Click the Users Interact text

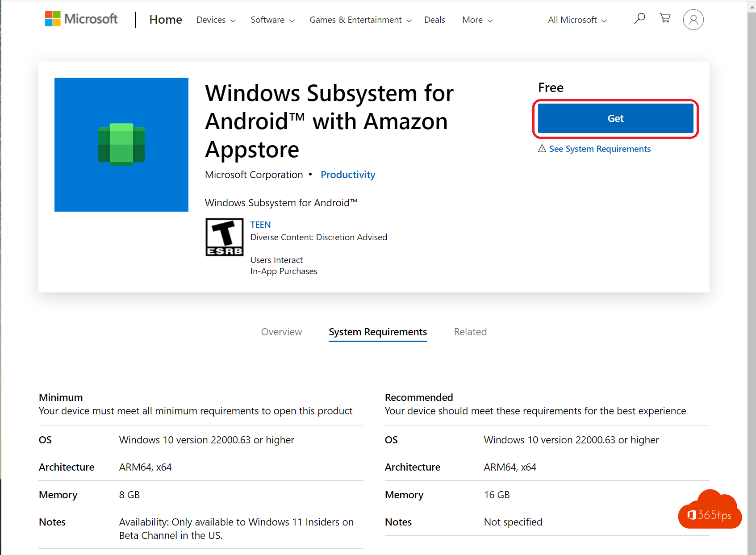[276, 260]
